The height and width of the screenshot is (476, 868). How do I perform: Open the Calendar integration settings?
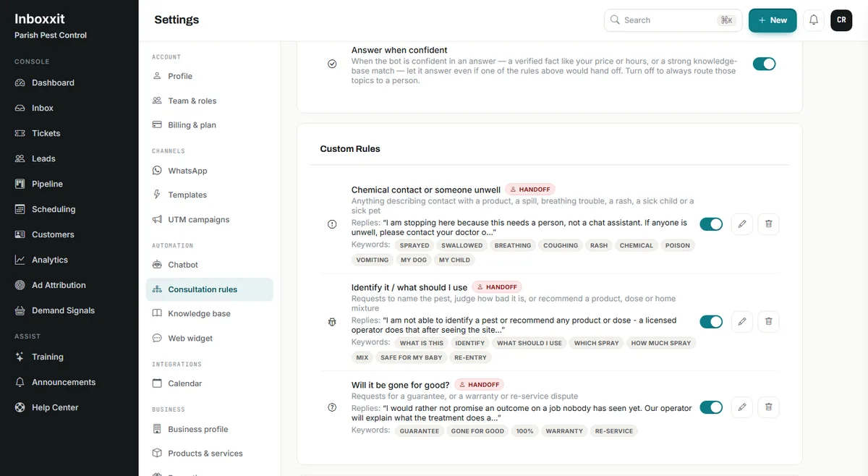click(209, 383)
